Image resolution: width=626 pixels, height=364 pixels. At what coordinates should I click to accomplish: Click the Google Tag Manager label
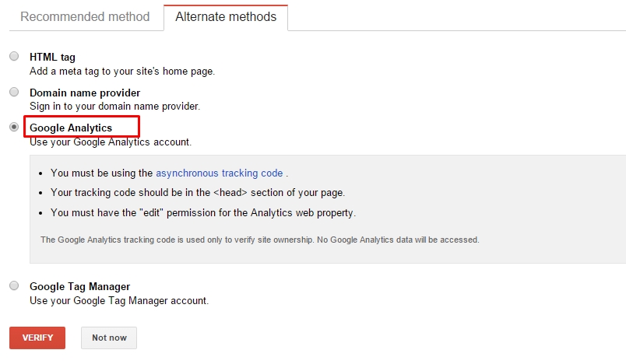pos(80,287)
